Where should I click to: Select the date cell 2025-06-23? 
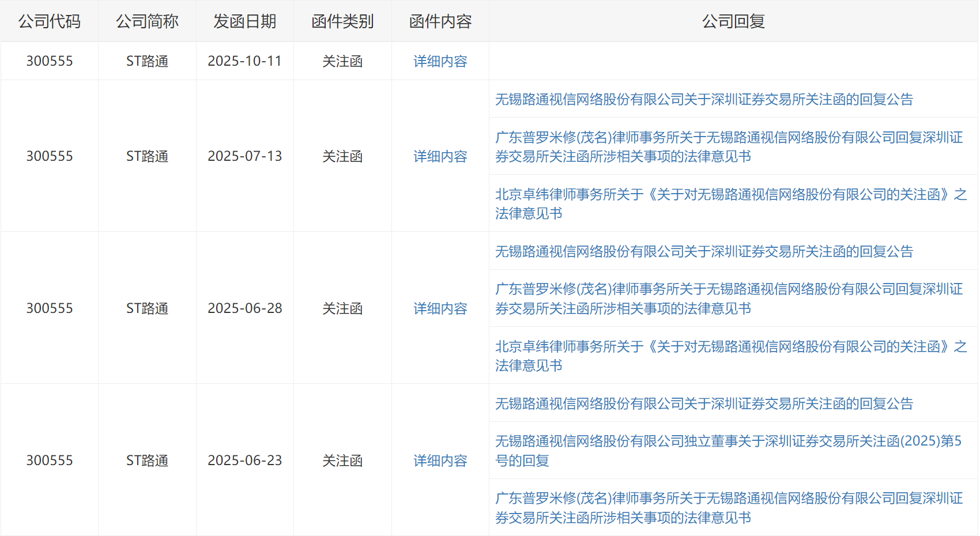245,460
